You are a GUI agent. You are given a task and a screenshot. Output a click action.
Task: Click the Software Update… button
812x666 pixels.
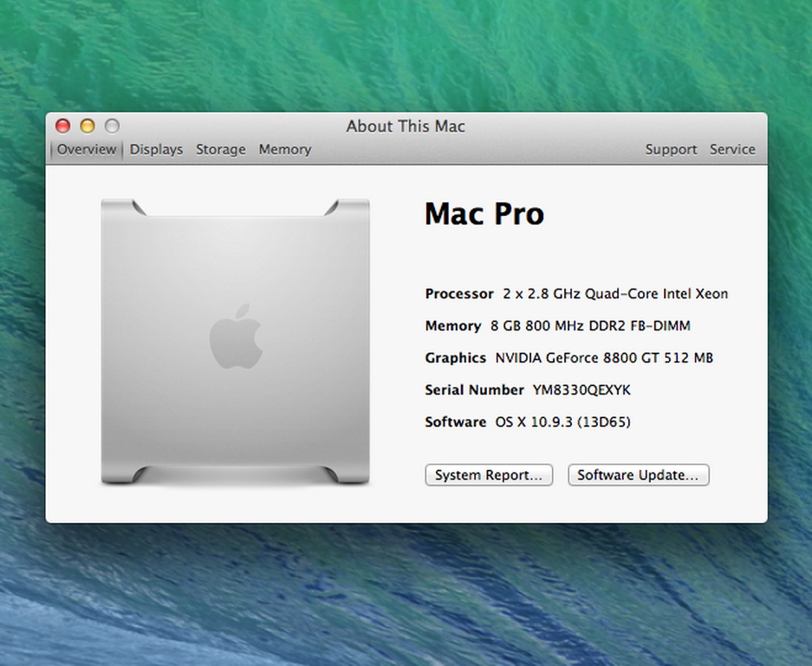(x=638, y=474)
